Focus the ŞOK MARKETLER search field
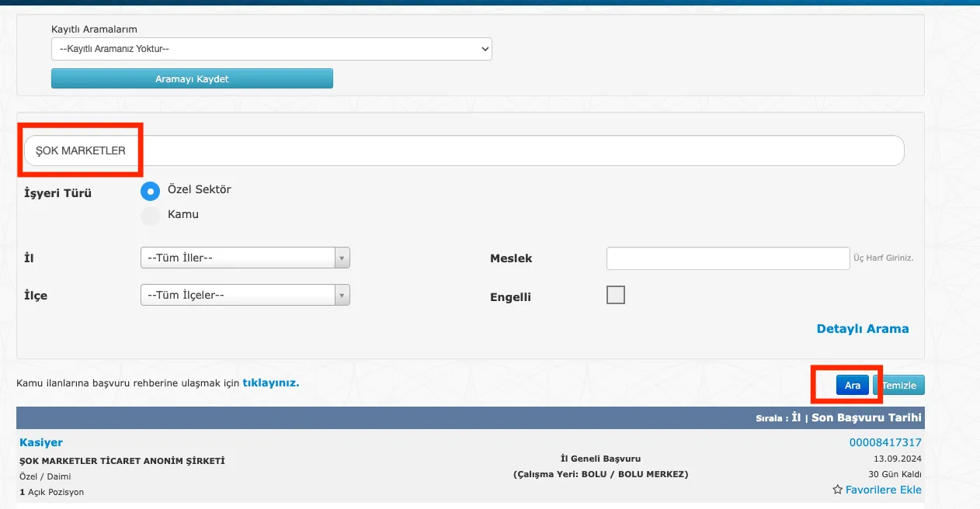Screen dimensions: 980x509 [464, 151]
